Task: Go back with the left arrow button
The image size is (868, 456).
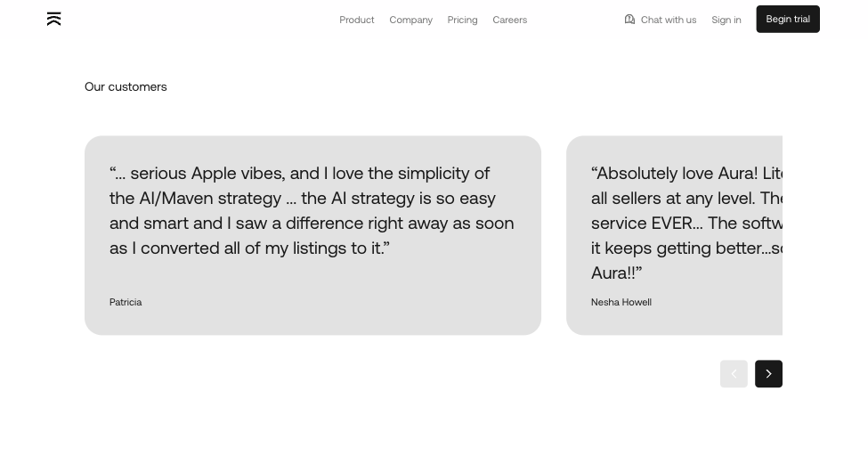Action: 734,374
